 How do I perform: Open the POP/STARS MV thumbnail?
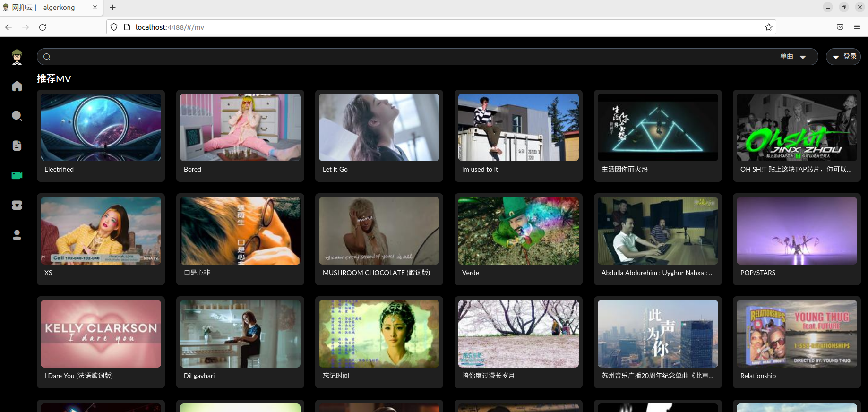pos(797,231)
